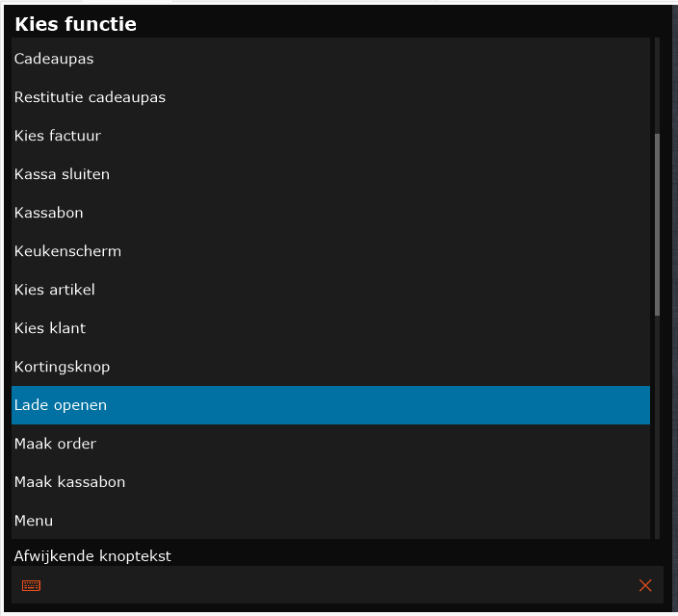This screenshot has height=616, width=678.
Task: Click the scrollbar track above the thumb
Action: pos(657,86)
